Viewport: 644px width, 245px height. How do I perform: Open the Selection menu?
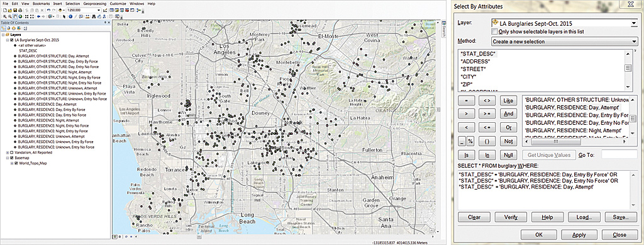pos(73,3)
